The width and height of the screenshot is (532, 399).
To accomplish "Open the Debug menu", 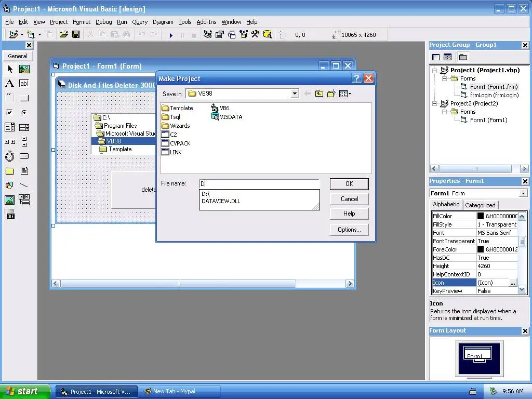I will (x=103, y=22).
